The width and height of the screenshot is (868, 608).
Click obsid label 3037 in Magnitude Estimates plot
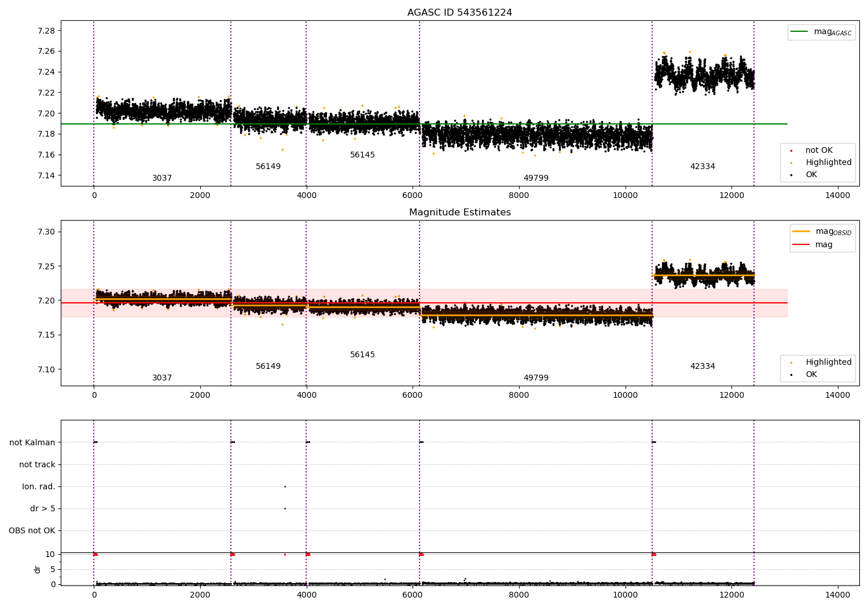click(162, 378)
